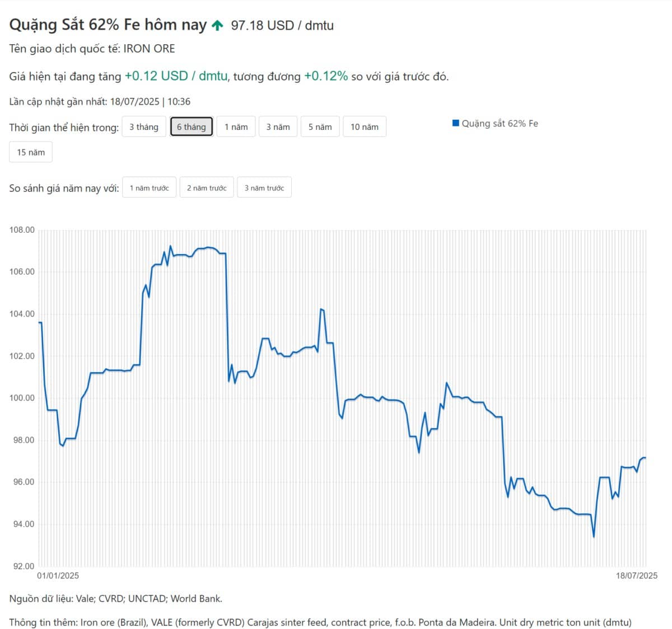
Task: Click the 01/01/2025 start date label
Action: (x=58, y=575)
